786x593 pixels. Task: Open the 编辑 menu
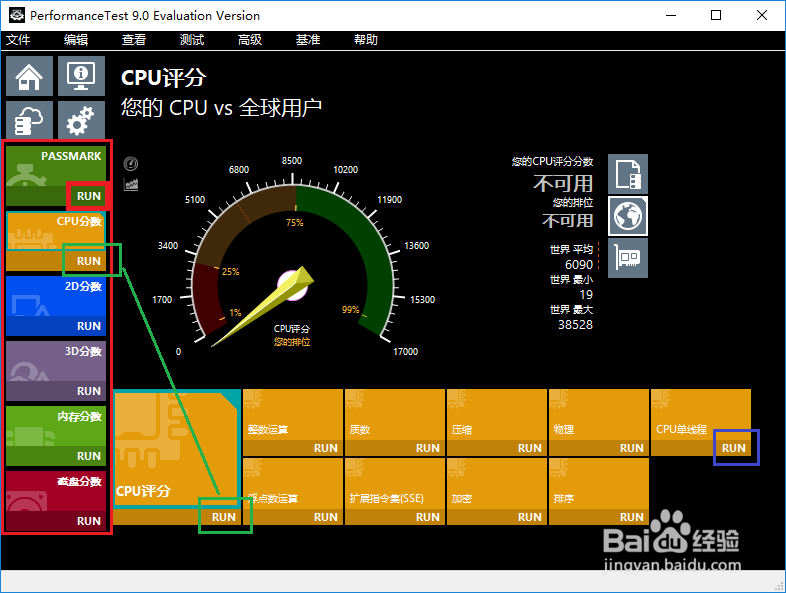pyautogui.click(x=76, y=40)
